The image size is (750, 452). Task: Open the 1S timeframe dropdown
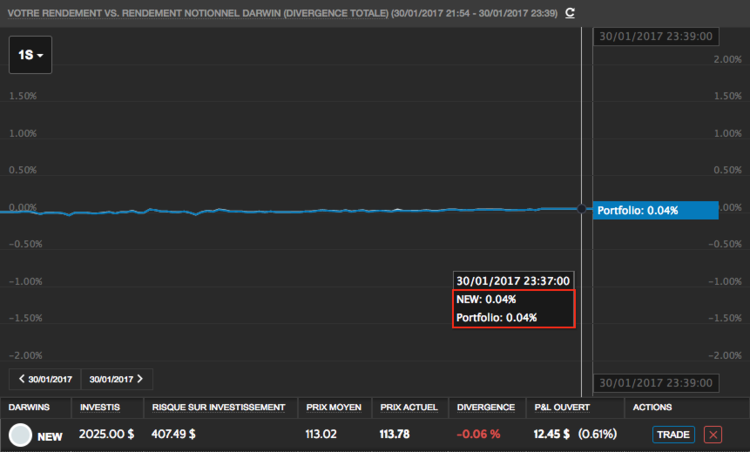(30, 55)
